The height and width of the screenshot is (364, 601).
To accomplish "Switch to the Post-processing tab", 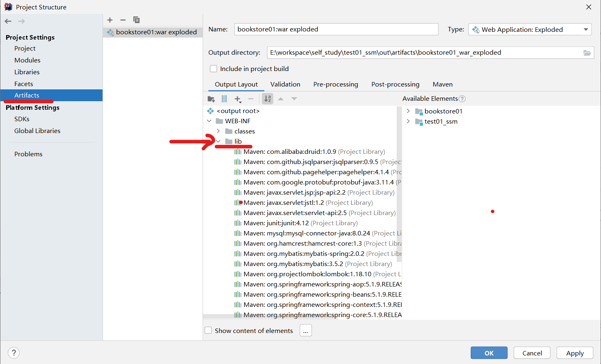I will click(395, 84).
